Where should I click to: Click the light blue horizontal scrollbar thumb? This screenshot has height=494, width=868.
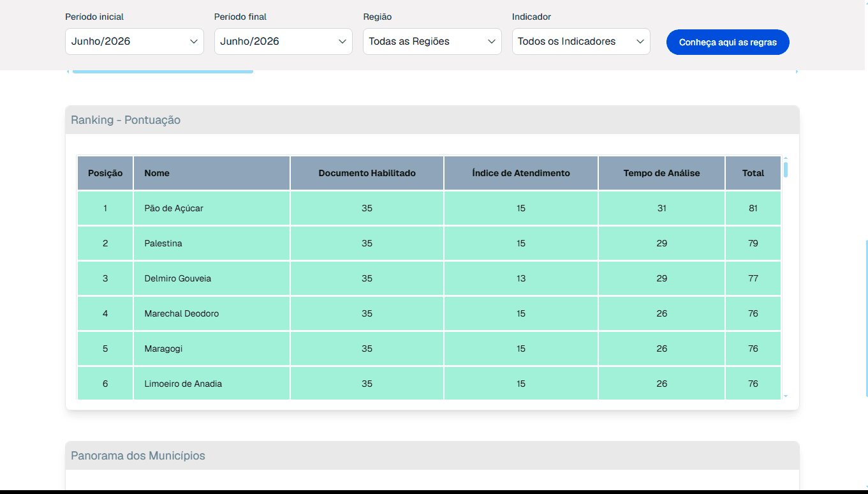pyautogui.click(x=163, y=71)
